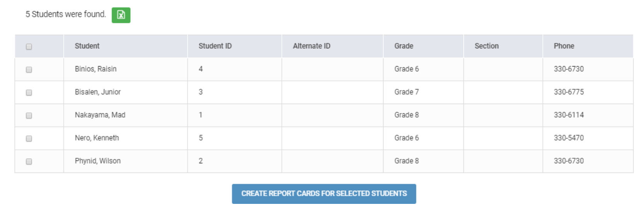Viewport: 644px width, 212px height.
Task: Click phone number 330-6775
Action: pos(568,92)
